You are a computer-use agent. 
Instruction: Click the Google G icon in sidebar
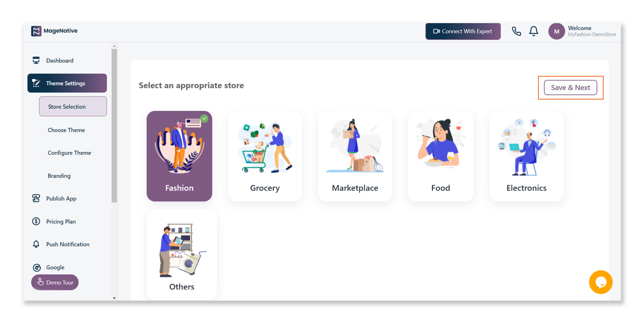pyautogui.click(x=37, y=267)
